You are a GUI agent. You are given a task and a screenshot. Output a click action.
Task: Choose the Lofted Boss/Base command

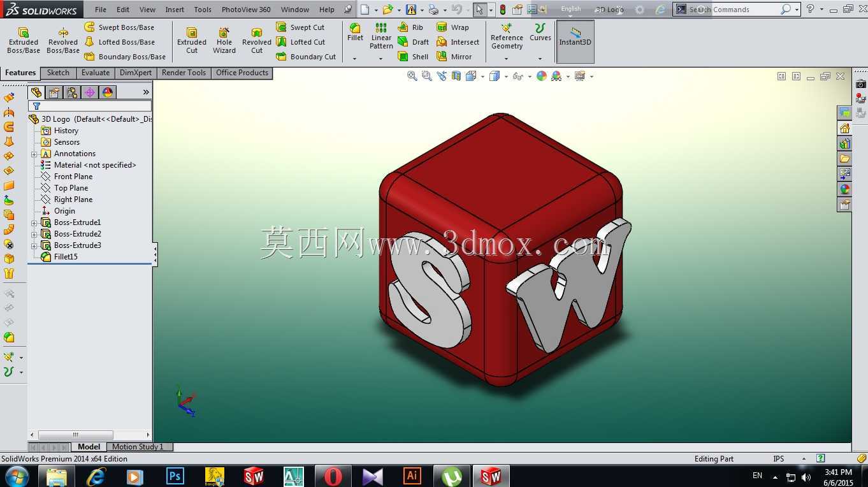tap(120, 42)
